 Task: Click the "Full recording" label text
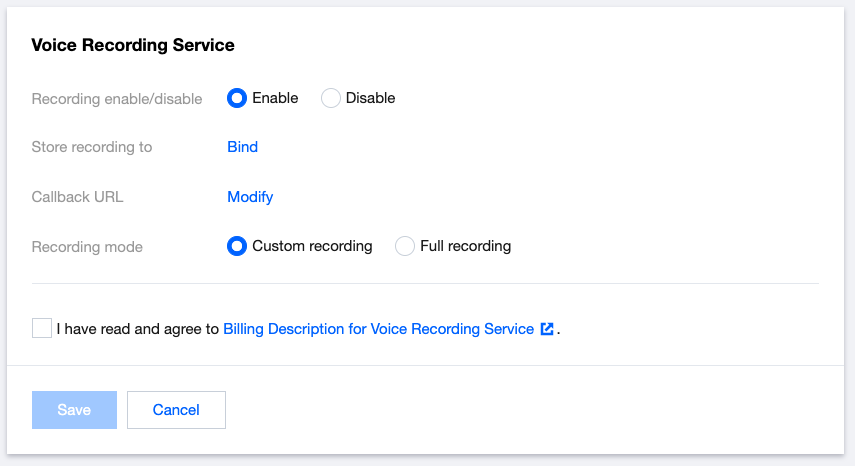coord(465,246)
